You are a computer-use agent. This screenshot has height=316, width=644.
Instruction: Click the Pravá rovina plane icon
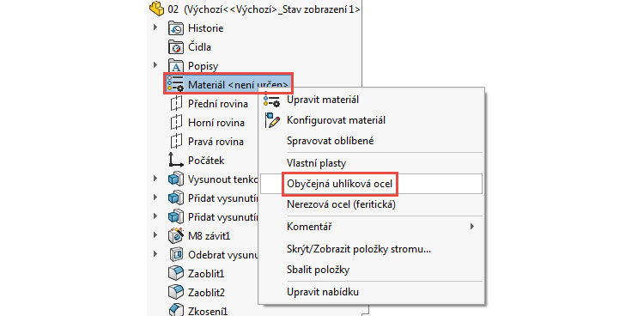coord(176,142)
